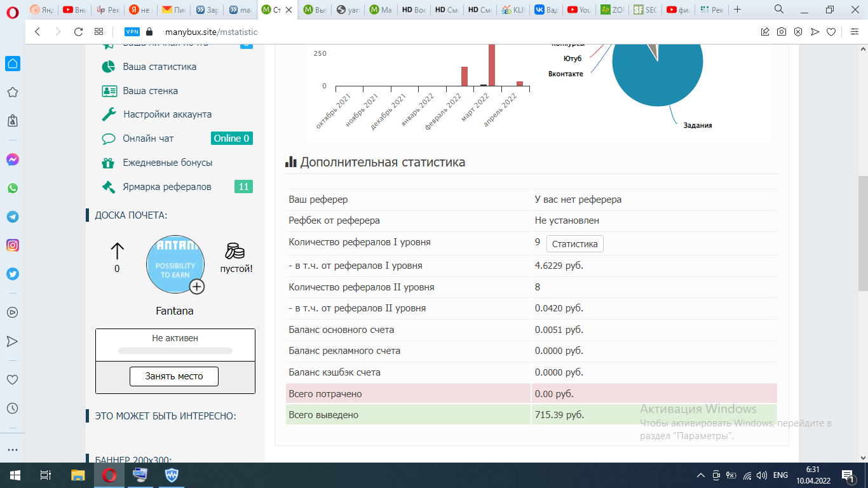Open Easy Setup menu in toolbar
Image resolution: width=868 pixels, height=488 pixels.
[x=854, y=32]
